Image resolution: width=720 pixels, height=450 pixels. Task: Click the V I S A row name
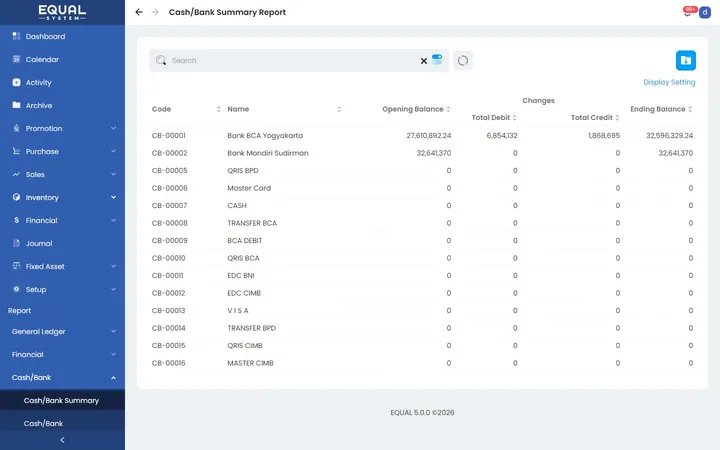tap(238, 310)
